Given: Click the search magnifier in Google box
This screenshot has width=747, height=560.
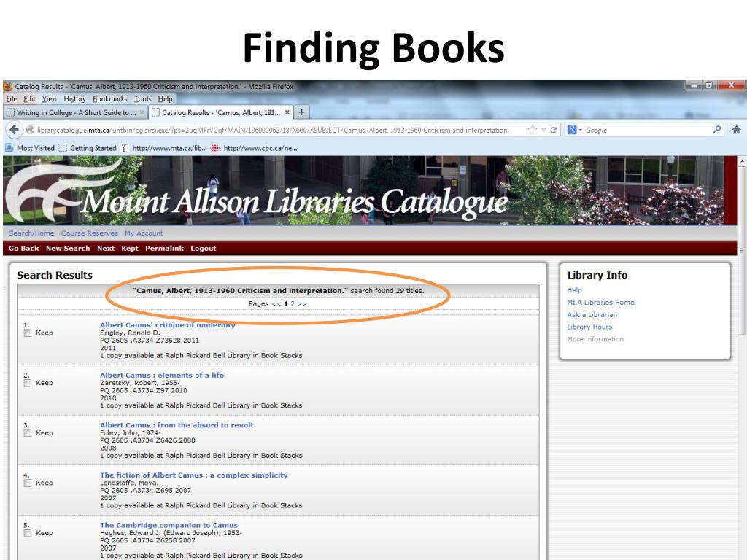Looking at the screenshot, I should coord(716,130).
